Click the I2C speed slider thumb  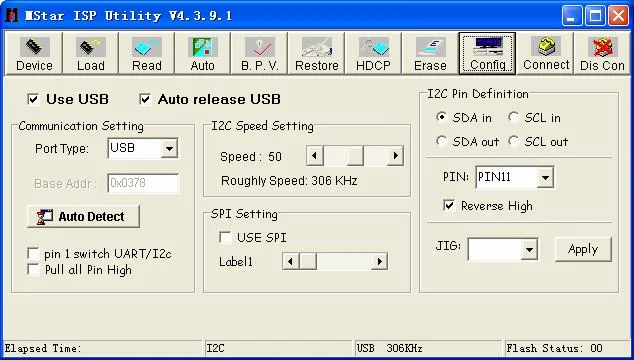[355, 156]
